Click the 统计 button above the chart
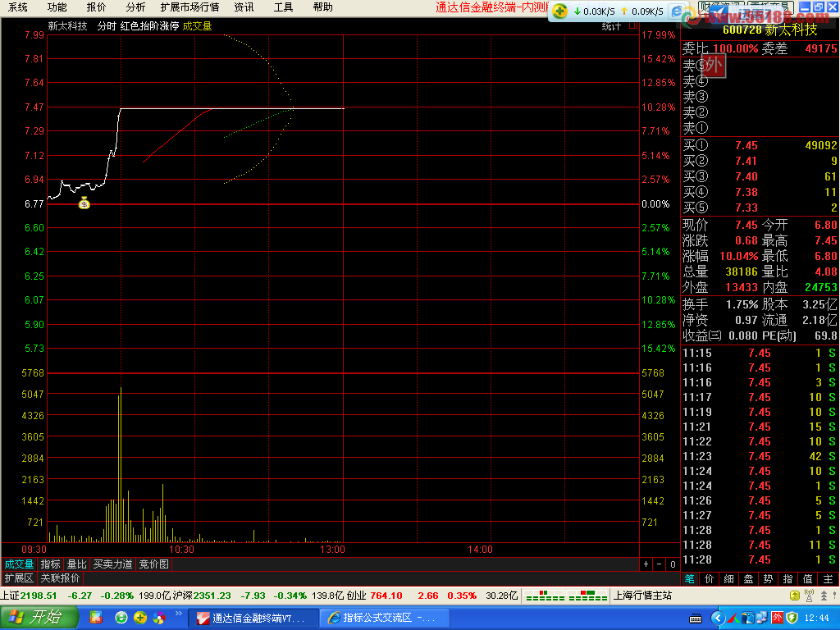840x630 pixels. [611, 25]
